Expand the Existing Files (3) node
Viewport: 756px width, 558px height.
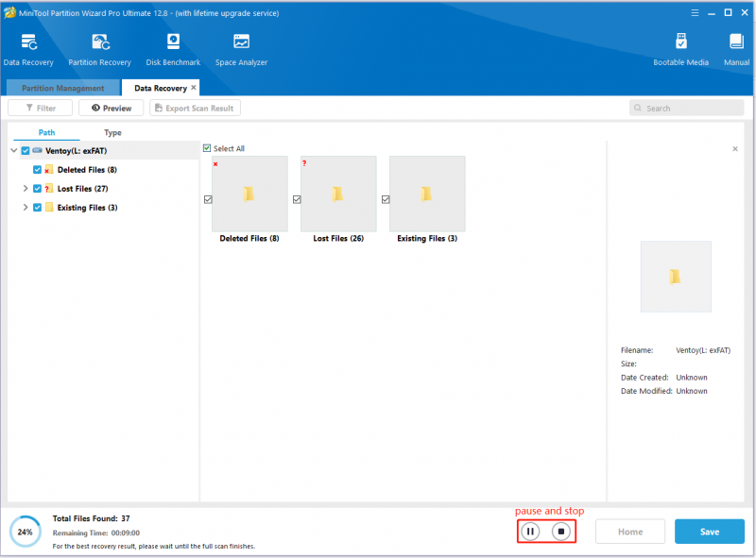pyautogui.click(x=26, y=207)
